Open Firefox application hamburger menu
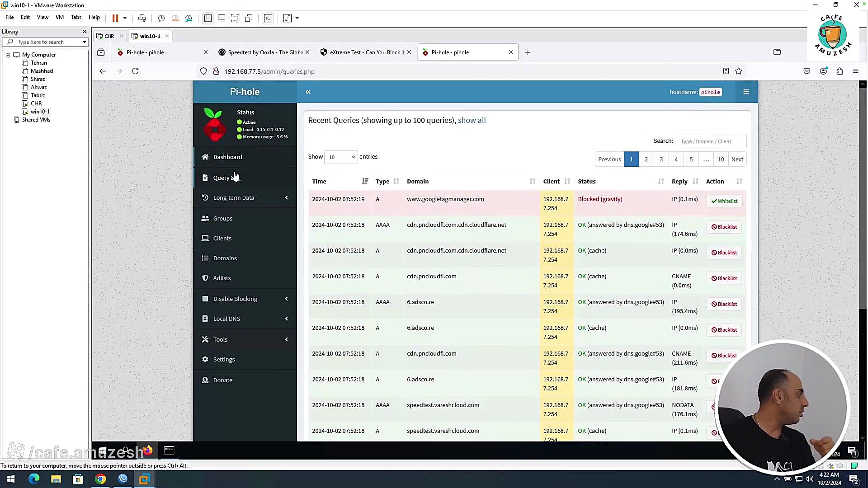The image size is (868, 488). [x=855, y=71]
